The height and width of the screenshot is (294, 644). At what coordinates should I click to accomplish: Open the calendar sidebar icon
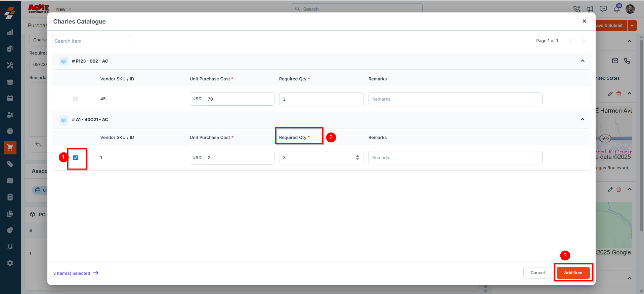[x=10, y=98]
